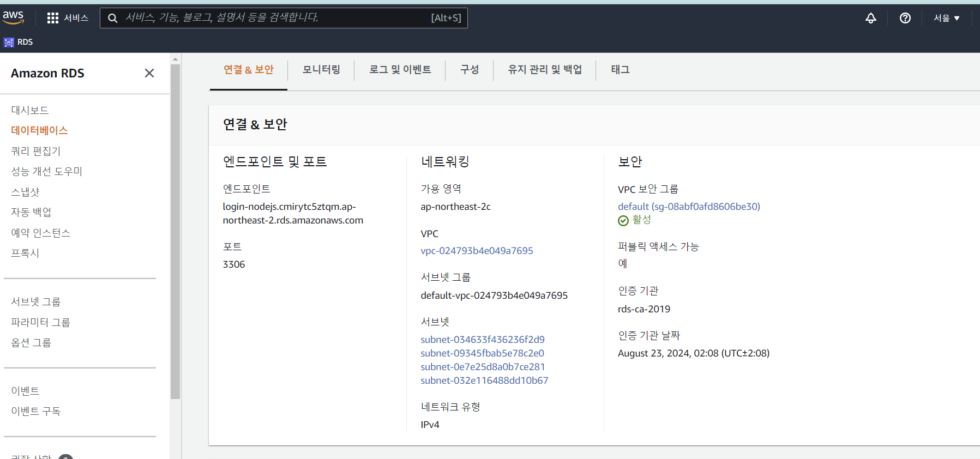980x459 pixels.
Task: Switch to the 태그 tab
Action: tap(621, 70)
